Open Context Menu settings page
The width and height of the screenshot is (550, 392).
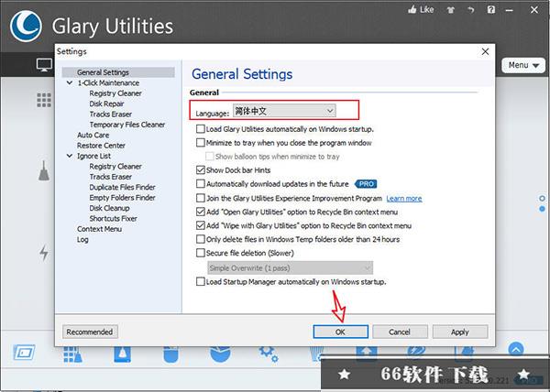click(x=99, y=229)
